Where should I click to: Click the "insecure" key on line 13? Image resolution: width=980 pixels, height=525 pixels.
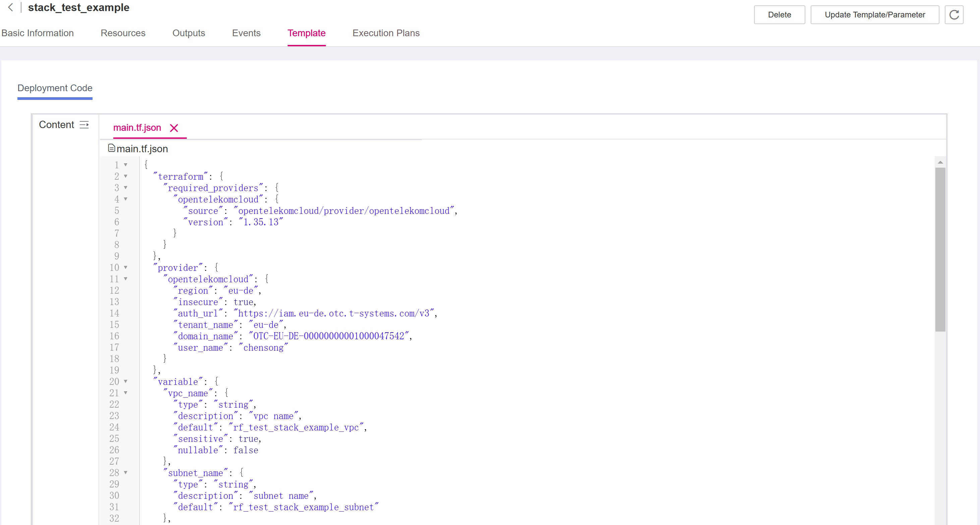pyautogui.click(x=198, y=302)
